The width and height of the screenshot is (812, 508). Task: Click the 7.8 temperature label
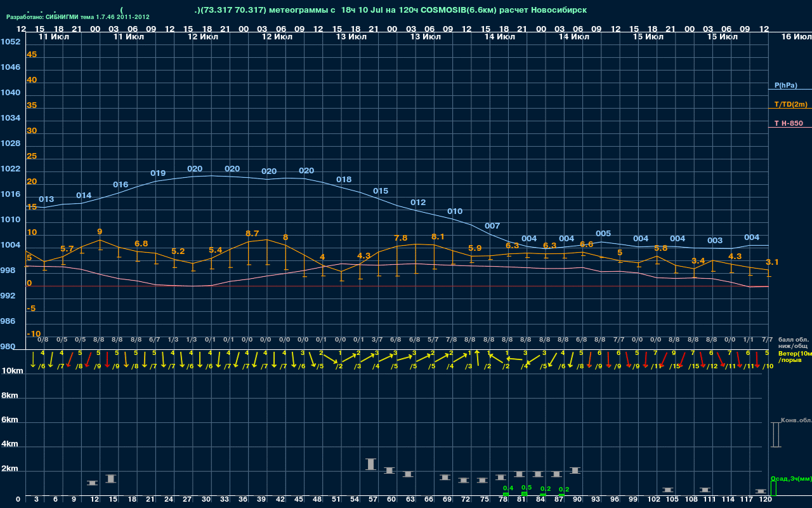(401, 238)
